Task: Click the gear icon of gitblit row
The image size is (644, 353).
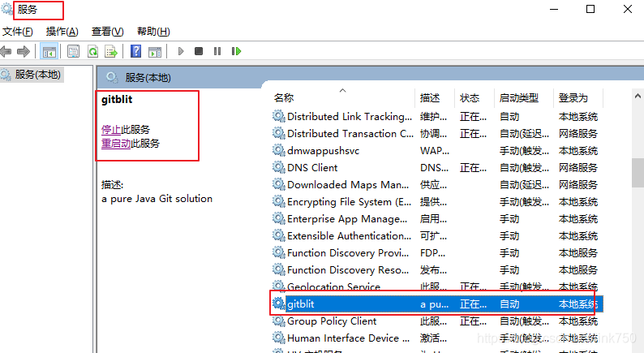Action: click(x=278, y=303)
